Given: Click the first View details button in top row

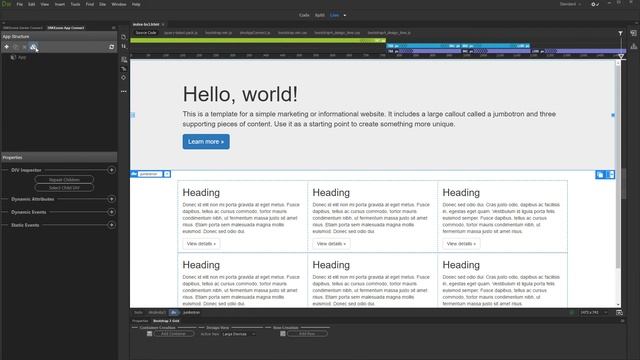Looking at the screenshot, I should tap(201, 244).
